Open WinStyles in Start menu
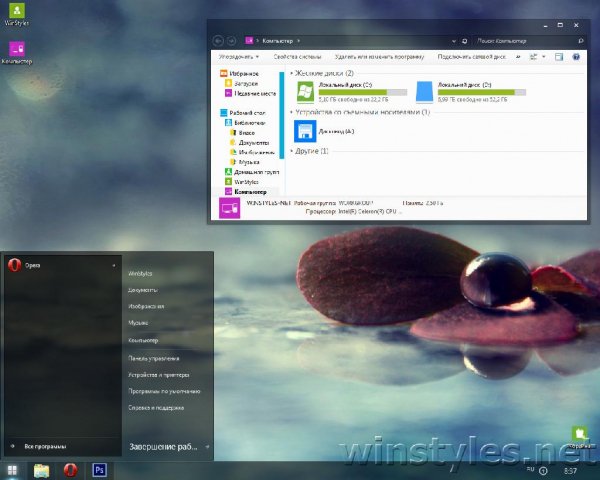 pyautogui.click(x=140, y=274)
